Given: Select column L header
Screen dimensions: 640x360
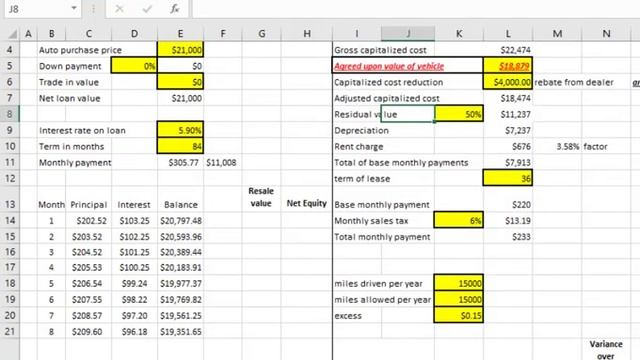Looking at the screenshot, I should point(508,34).
